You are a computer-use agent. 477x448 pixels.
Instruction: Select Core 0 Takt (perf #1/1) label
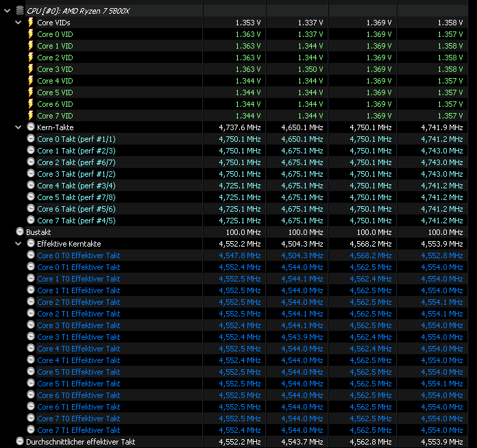[x=76, y=139]
